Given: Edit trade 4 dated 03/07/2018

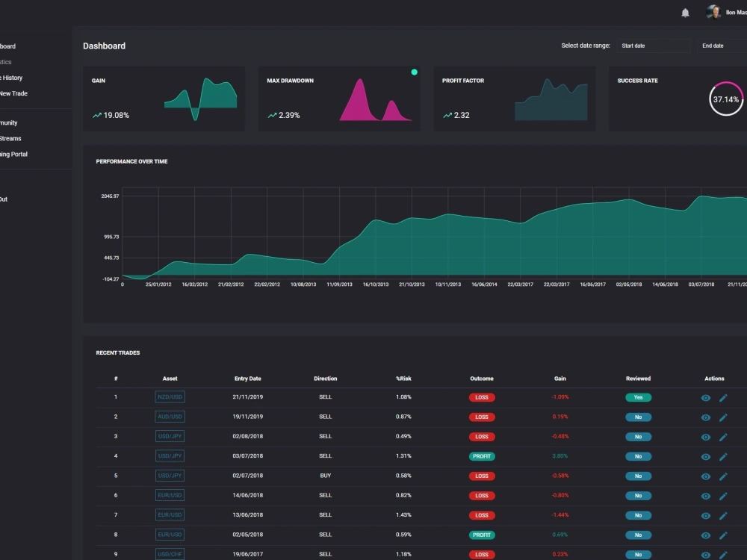Looking at the screenshot, I should [723, 457].
